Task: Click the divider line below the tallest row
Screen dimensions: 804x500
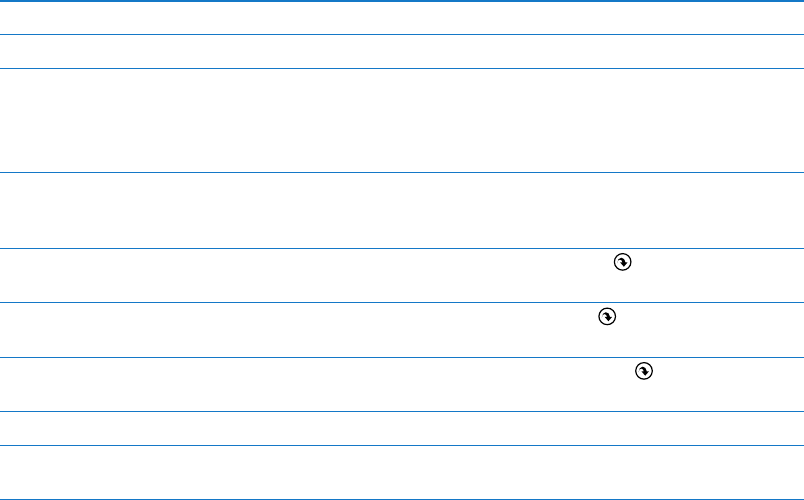Action: coord(402,172)
